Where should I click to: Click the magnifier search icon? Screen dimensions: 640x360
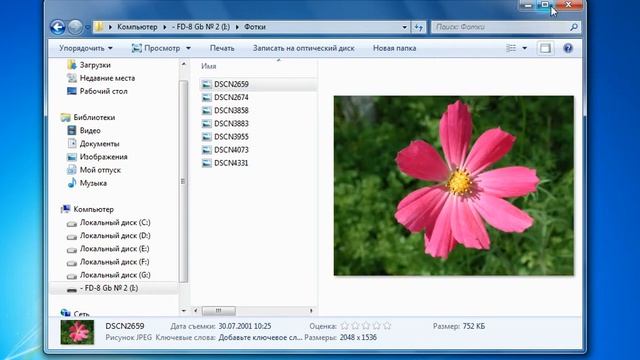click(573, 27)
